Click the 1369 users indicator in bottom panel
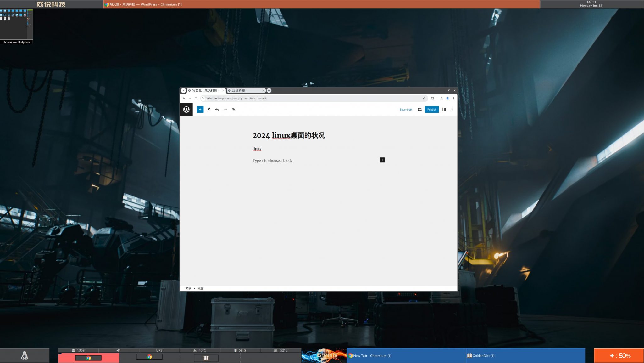Screen dimensions: 644x363 (x=78, y=350)
